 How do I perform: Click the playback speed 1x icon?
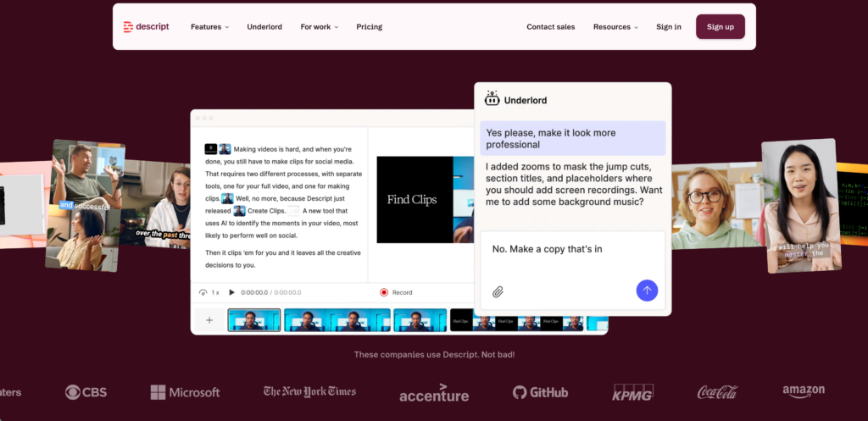click(209, 292)
